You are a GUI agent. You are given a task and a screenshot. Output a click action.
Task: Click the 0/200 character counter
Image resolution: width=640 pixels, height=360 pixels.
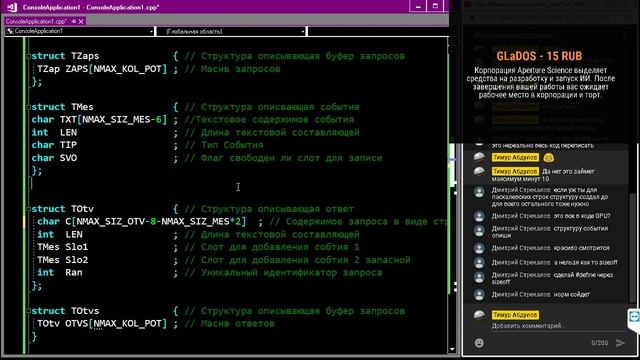[600, 343]
